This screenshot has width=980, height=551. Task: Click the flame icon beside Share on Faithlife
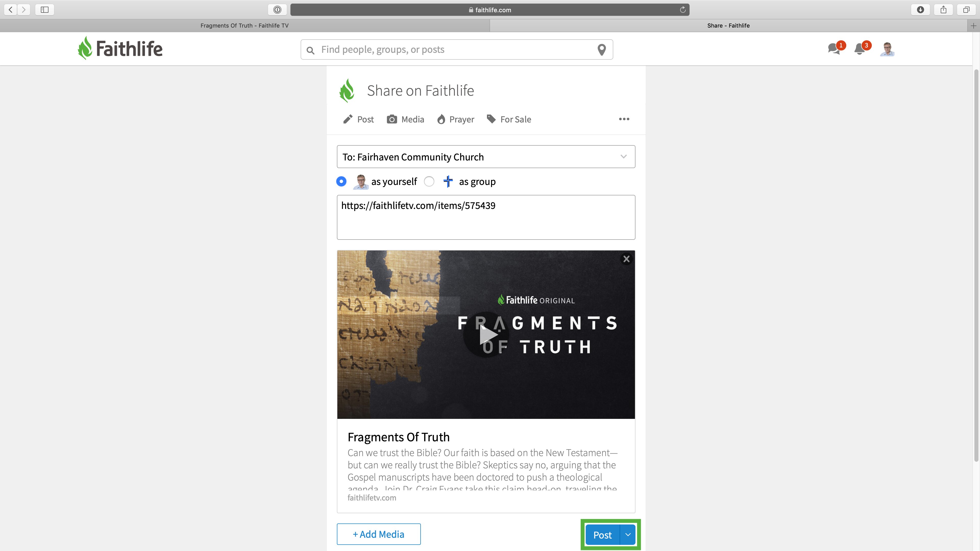pos(347,91)
